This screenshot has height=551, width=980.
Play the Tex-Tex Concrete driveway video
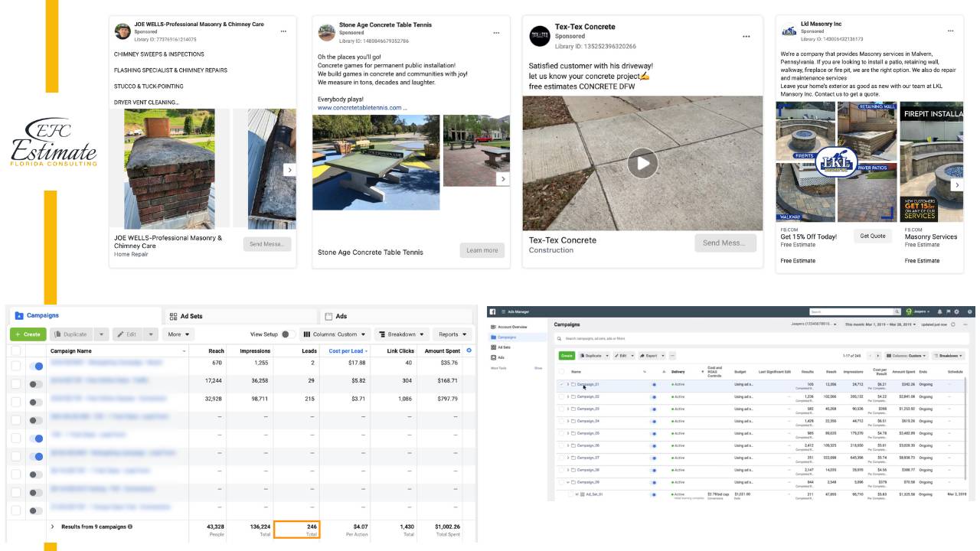[642, 162]
